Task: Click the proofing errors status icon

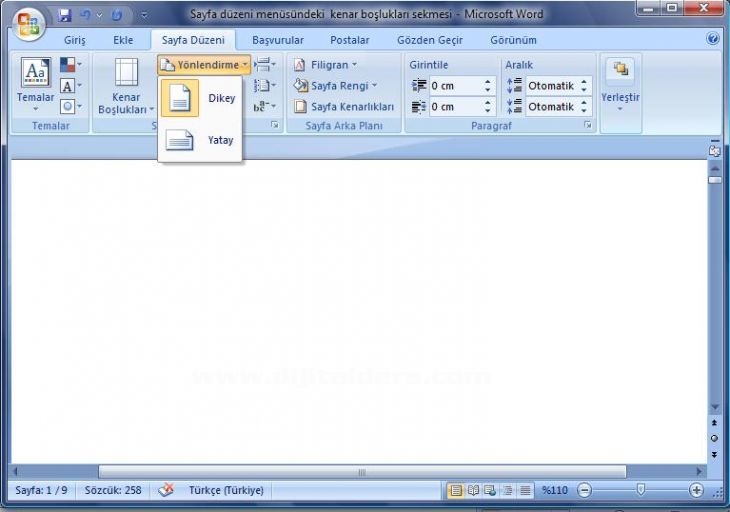Action: 166,490
